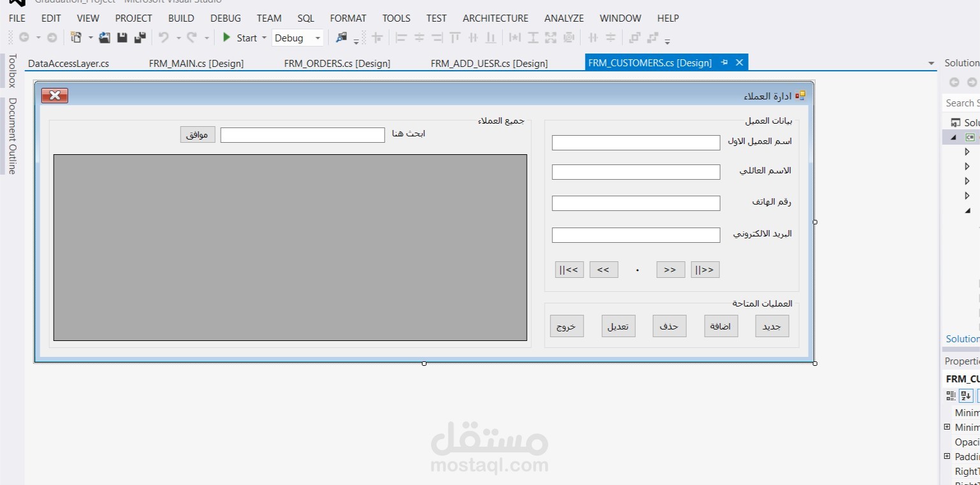Viewport: 980px width, 485px height.
Task: Click the Align Lefts layout icon
Action: [x=401, y=38]
